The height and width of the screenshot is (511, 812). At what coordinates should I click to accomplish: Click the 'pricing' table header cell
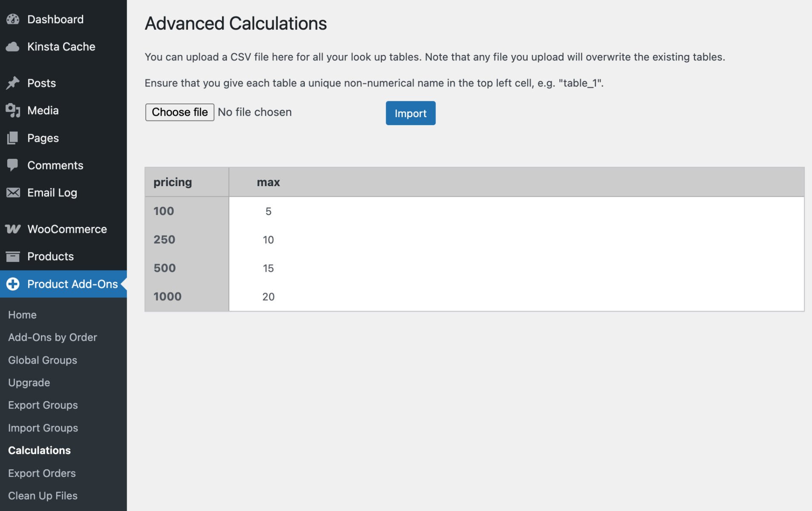coord(187,182)
